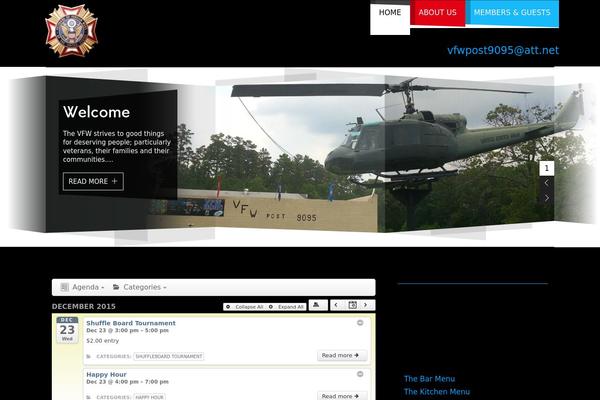
Task: Click the VFW emblem logo
Action: 72,30
